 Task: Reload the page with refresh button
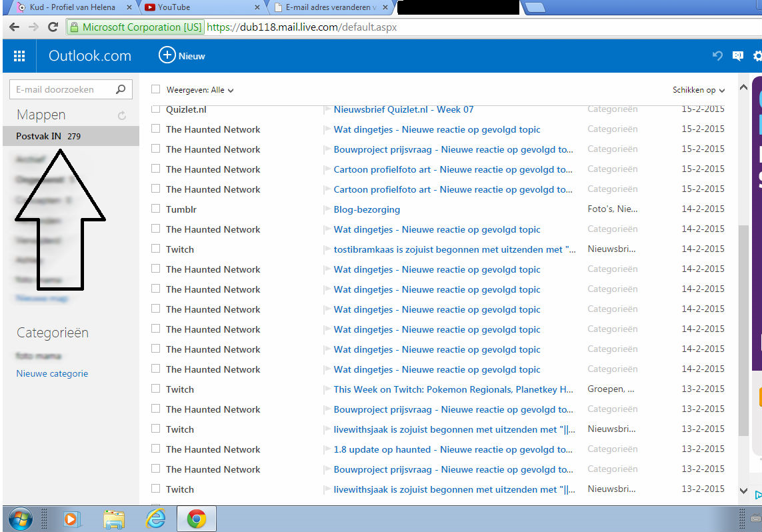tap(53, 27)
